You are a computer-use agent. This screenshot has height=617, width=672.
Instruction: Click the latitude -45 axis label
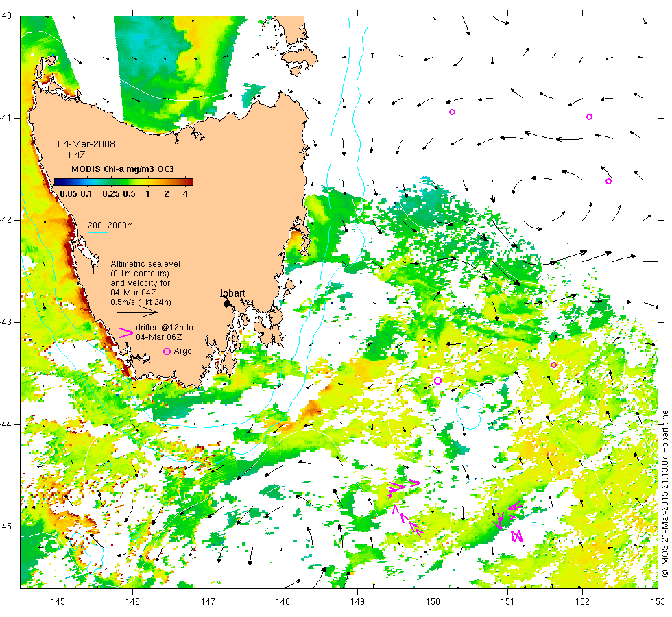coord(5,527)
